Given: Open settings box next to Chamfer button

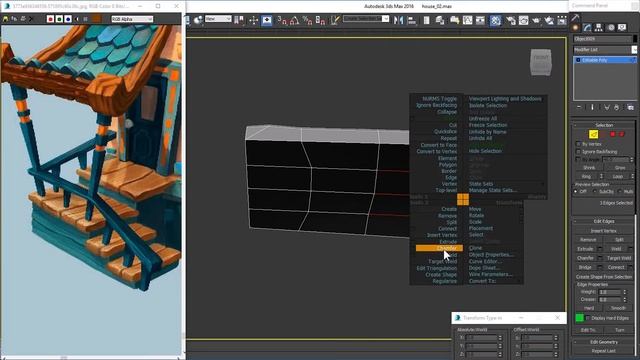Looking at the screenshot, I should 600,258.
